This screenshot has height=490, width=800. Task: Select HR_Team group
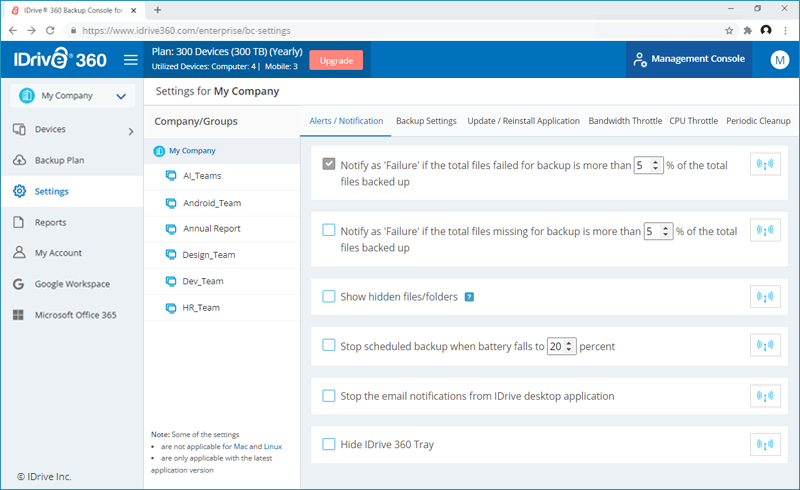(x=222, y=308)
